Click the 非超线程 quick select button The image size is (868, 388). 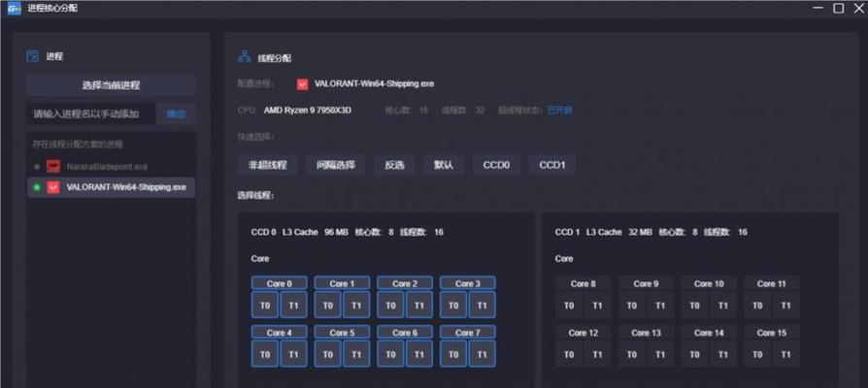[267, 165]
